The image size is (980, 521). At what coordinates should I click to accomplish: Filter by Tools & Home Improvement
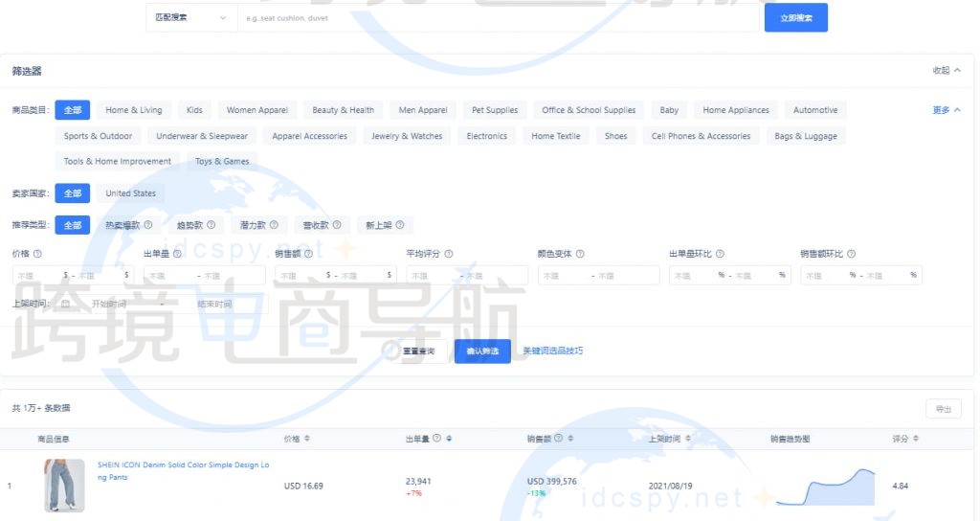click(117, 161)
